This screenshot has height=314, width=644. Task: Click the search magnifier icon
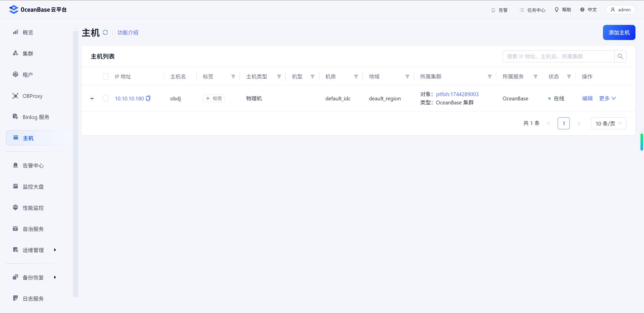click(620, 56)
